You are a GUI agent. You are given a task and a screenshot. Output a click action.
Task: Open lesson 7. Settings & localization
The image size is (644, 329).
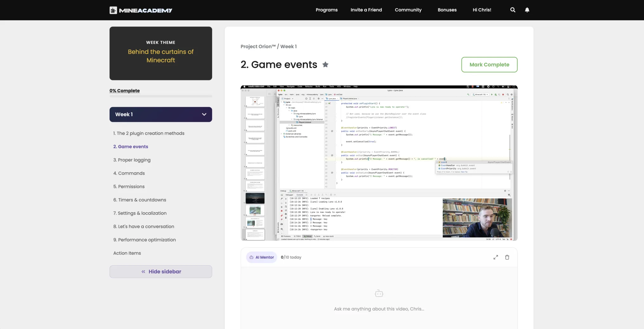tap(140, 213)
